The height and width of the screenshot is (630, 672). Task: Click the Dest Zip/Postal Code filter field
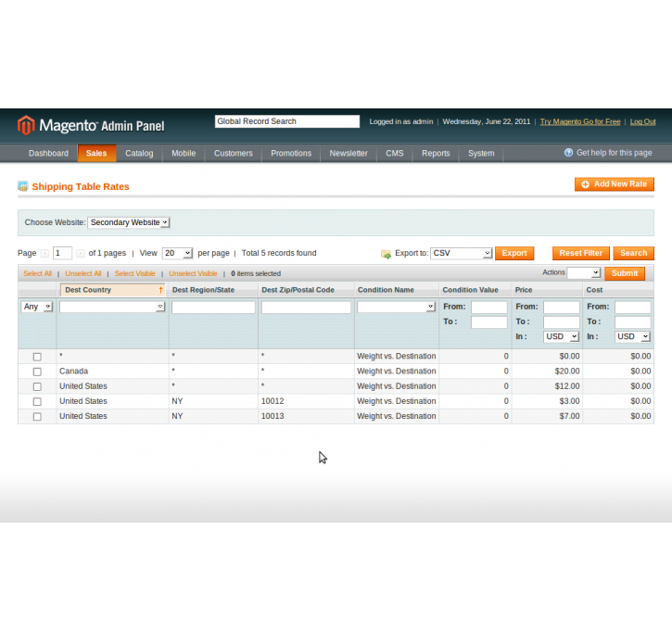(x=306, y=308)
